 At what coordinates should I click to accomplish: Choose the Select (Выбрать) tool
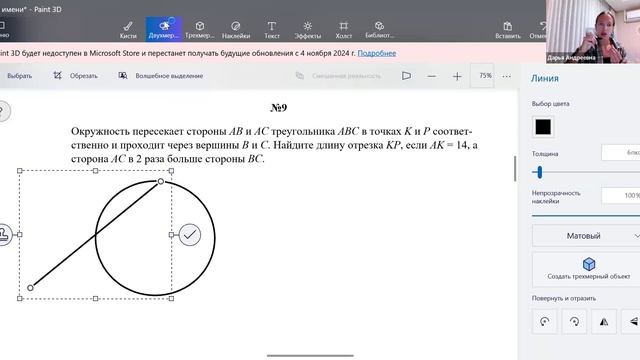pos(19,76)
